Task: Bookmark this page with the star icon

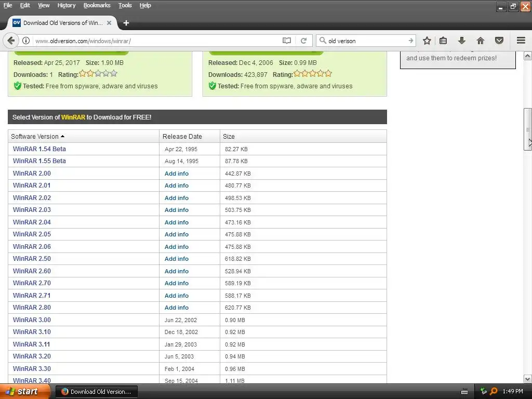Action: pos(427,41)
